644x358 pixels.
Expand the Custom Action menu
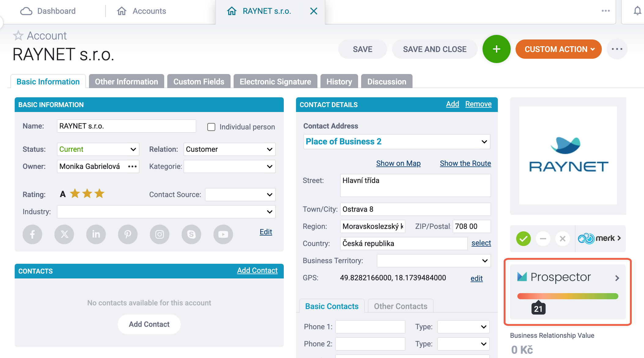coord(559,49)
